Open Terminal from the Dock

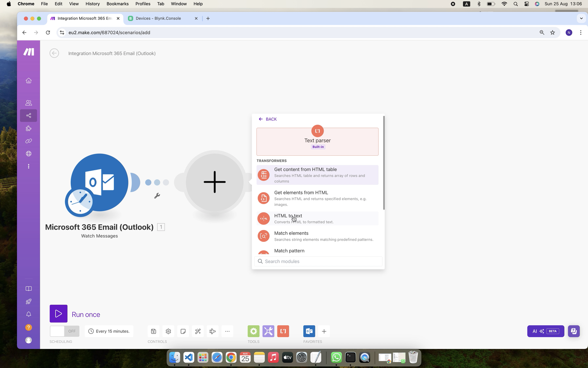pyautogui.click(x=350, y=358)
